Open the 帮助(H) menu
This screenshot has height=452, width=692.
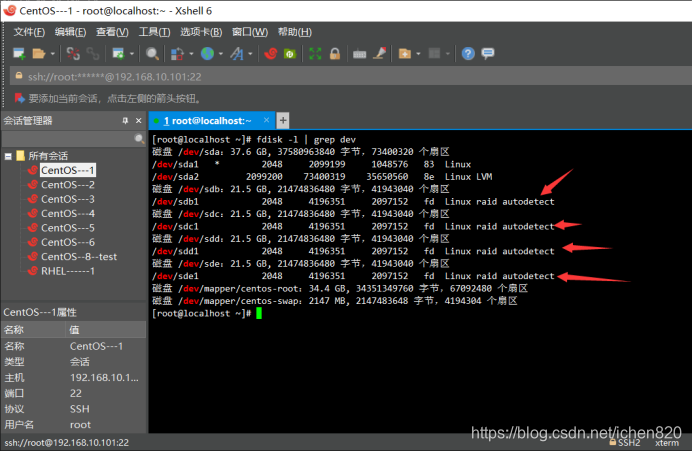(x=294, y=32)
